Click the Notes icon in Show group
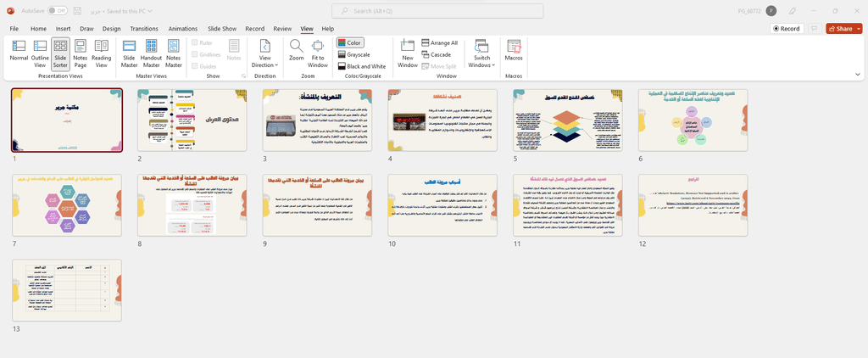Viewport: 868px width, 358px height. 234,50
